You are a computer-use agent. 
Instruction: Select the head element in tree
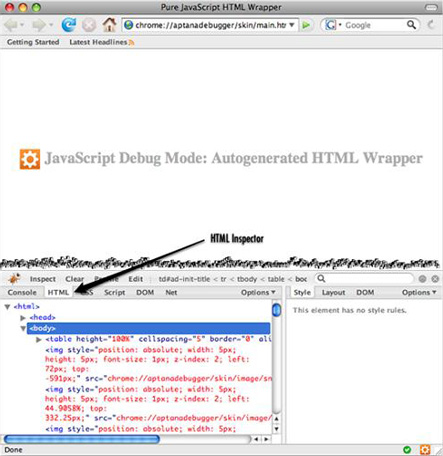42,317
